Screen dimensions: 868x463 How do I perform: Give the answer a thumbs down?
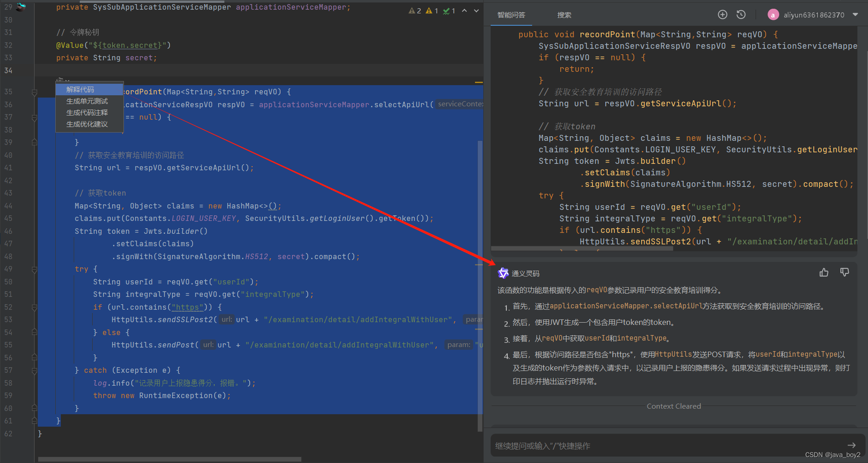tap(845, 272)
